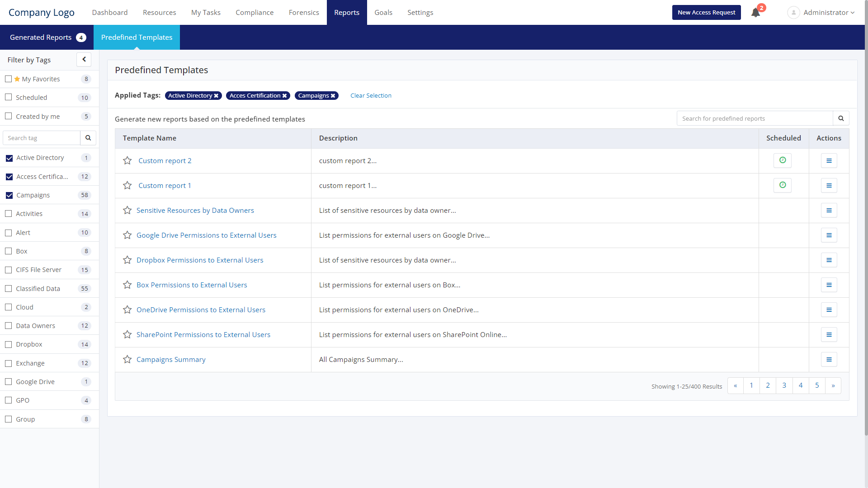Click the New Access Request button

pyautogui.click(x=706, y=13)
